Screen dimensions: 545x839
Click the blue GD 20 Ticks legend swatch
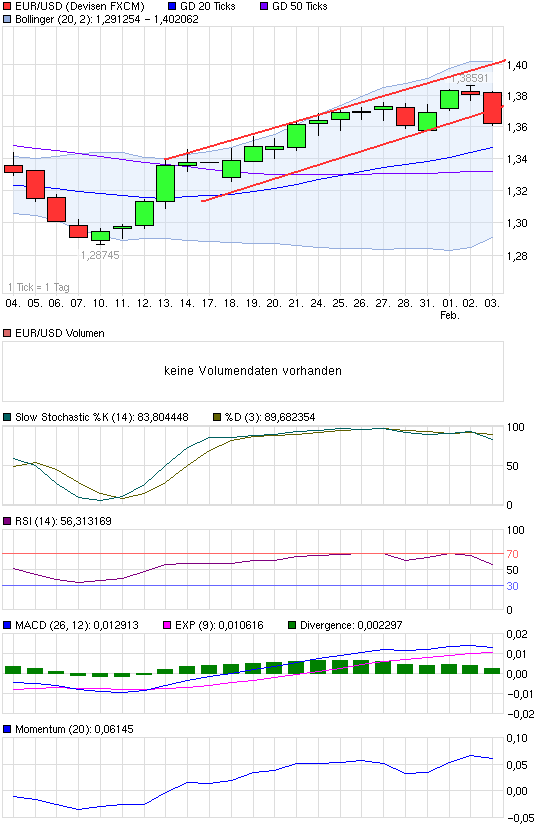pos(172,6)
